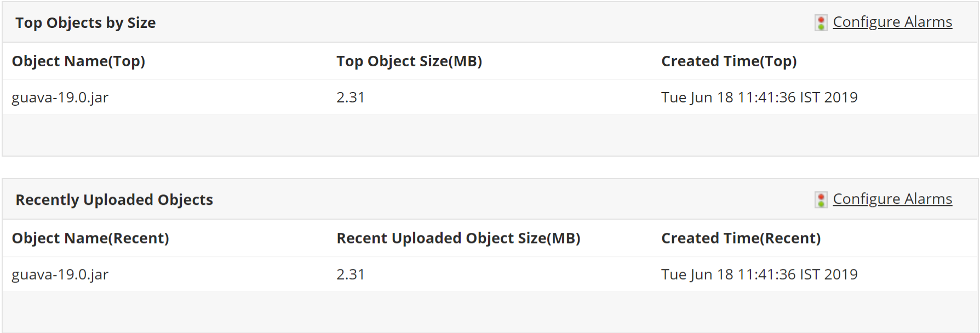Click the Top Object Size(MB) column header

[409, 61]
